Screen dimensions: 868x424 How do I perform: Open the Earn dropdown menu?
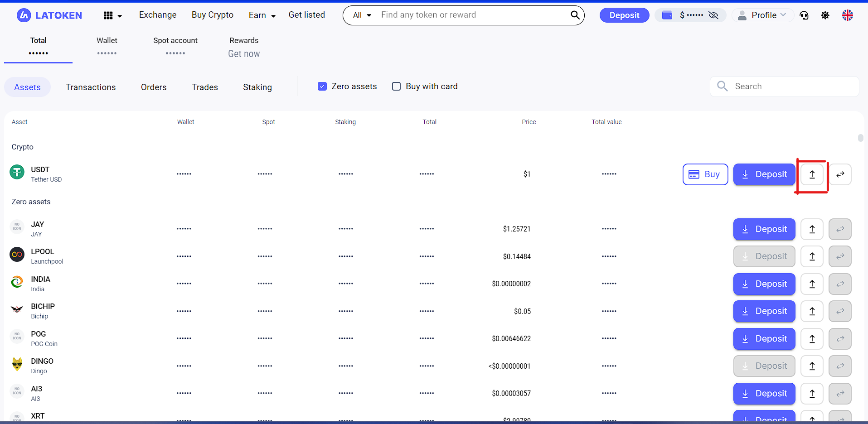click(262, 15)
